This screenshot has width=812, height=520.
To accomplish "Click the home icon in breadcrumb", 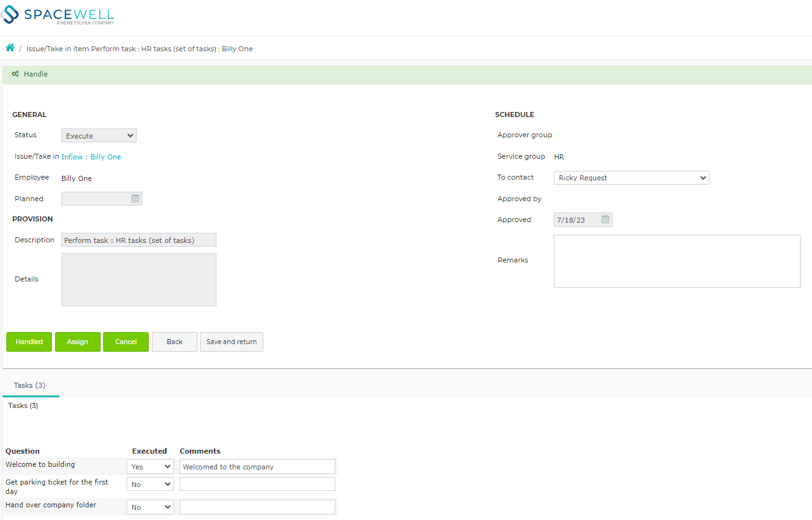I will [x=9, y=48].
